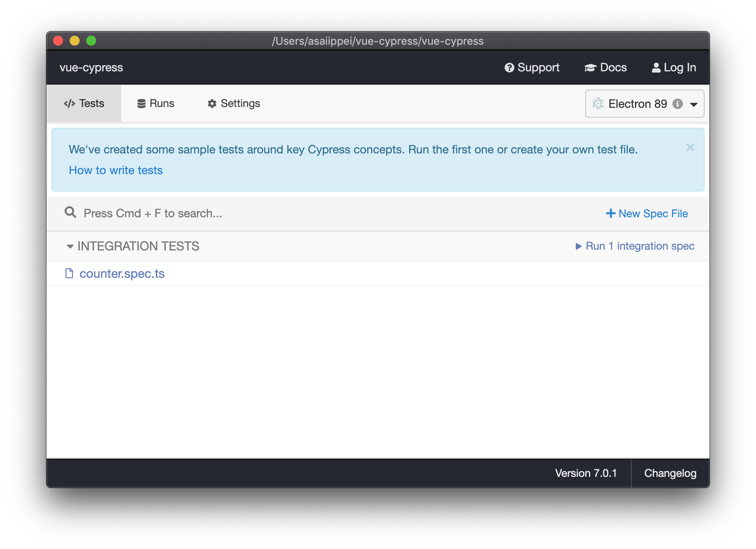Click the Log In button
The height and width of the screenshot is (549, 756).
tap(674, 68)
